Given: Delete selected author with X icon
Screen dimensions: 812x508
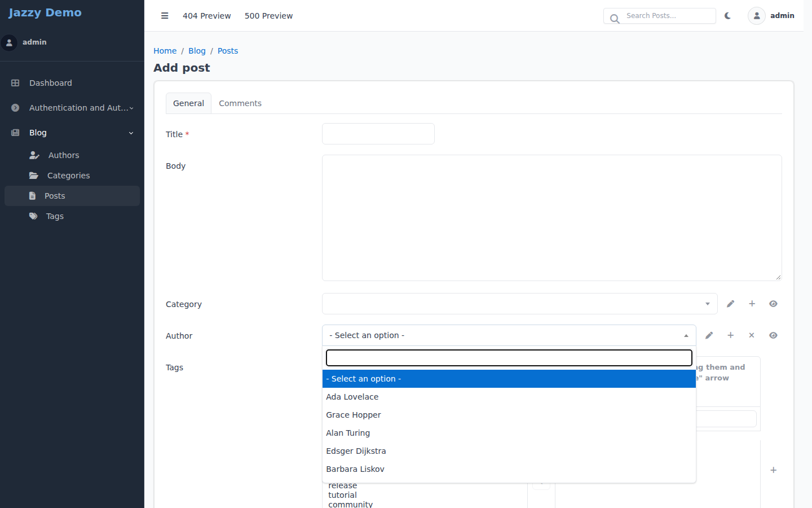Looking at the screenshot, I should tap(752, 335).
